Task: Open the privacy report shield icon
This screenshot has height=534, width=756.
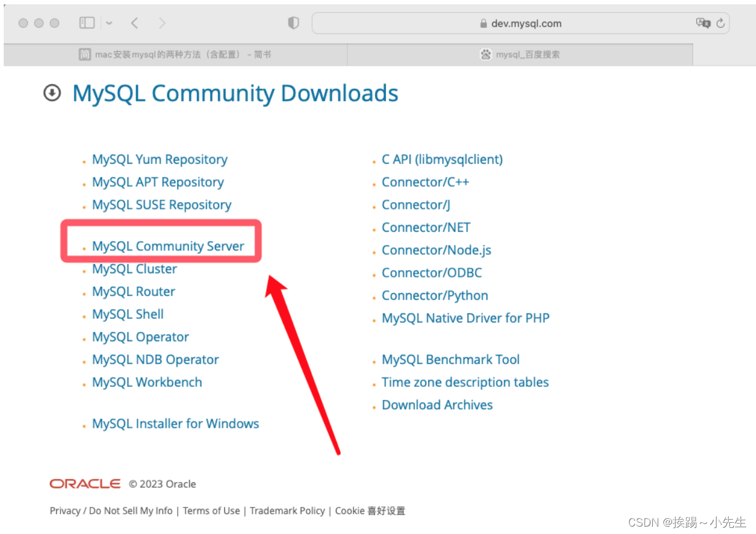Action: click(x=293, y=23)
